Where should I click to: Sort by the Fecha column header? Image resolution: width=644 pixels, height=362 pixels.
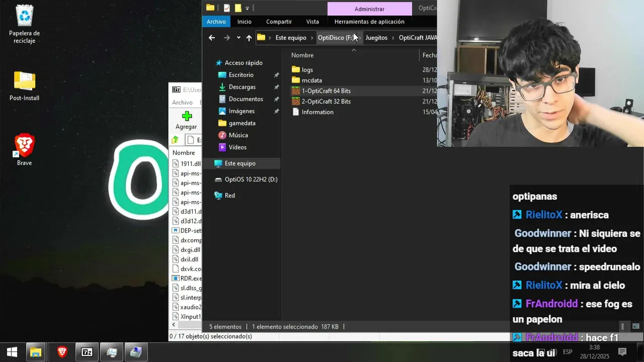429,55
